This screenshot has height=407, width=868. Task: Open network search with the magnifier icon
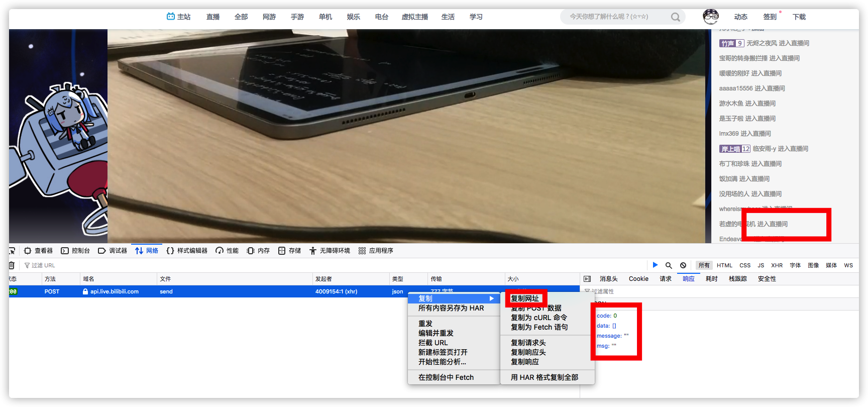[x=669, y=265]
